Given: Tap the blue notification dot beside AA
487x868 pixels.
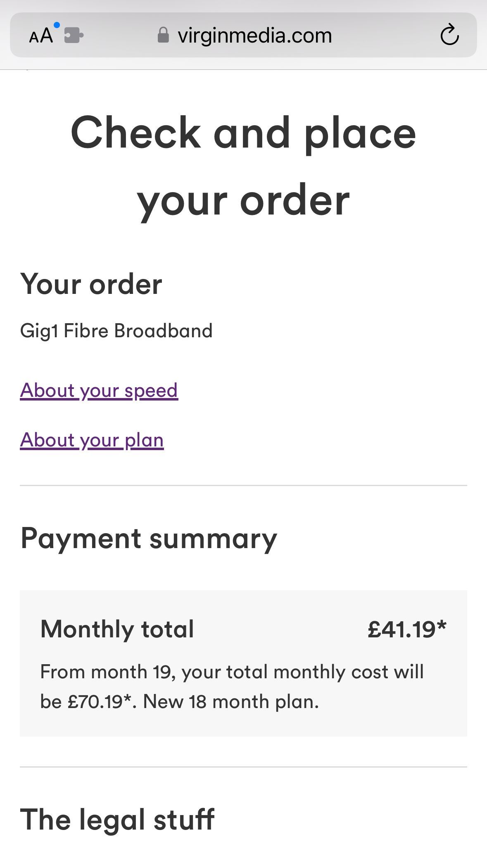Looking at the screenshot, I should click(x=57, y=25).
